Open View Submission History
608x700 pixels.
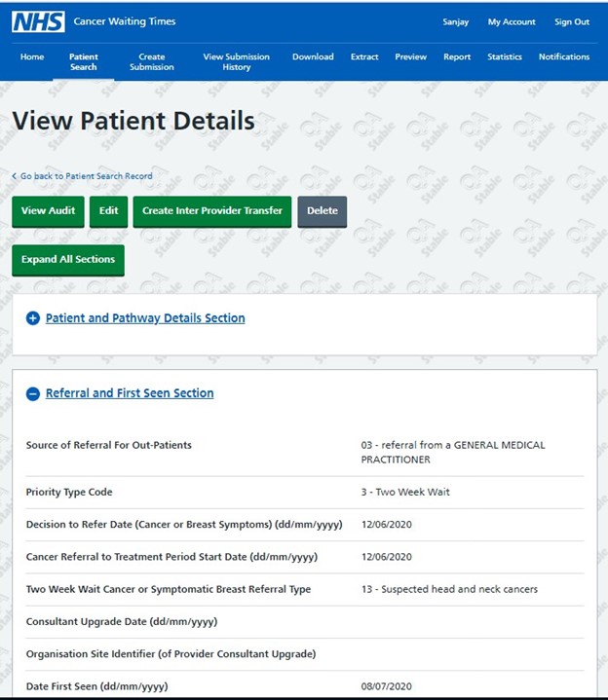coord(237,61)
